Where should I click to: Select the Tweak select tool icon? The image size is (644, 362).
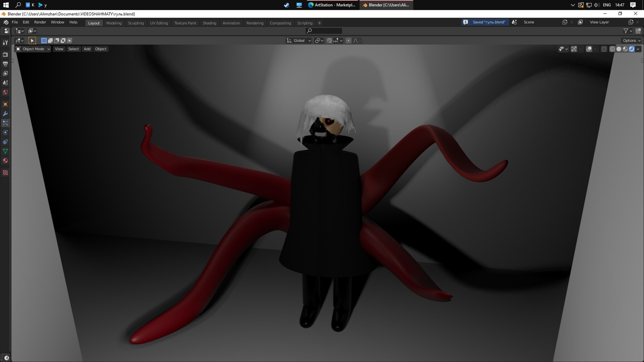[32, 40]
